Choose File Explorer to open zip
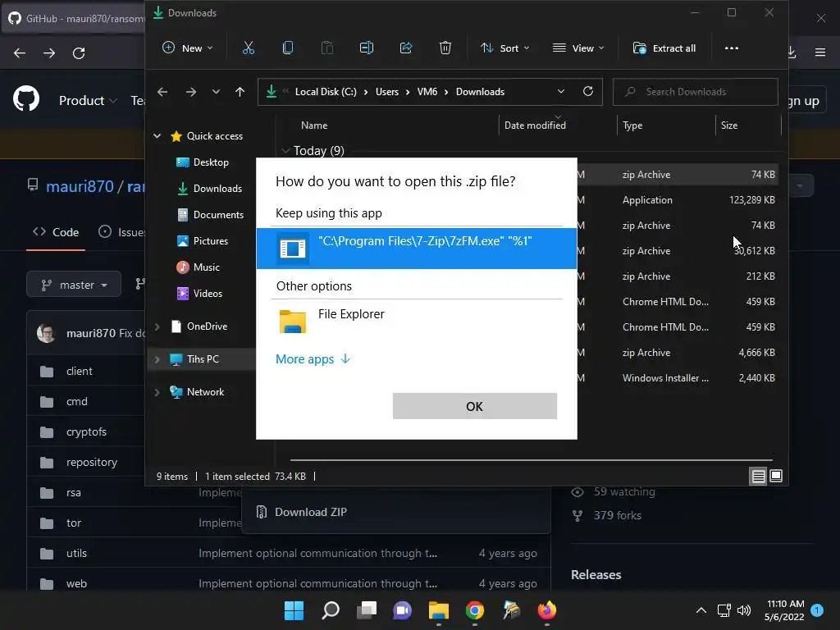The image size is (840, 630). coord(416,321)
